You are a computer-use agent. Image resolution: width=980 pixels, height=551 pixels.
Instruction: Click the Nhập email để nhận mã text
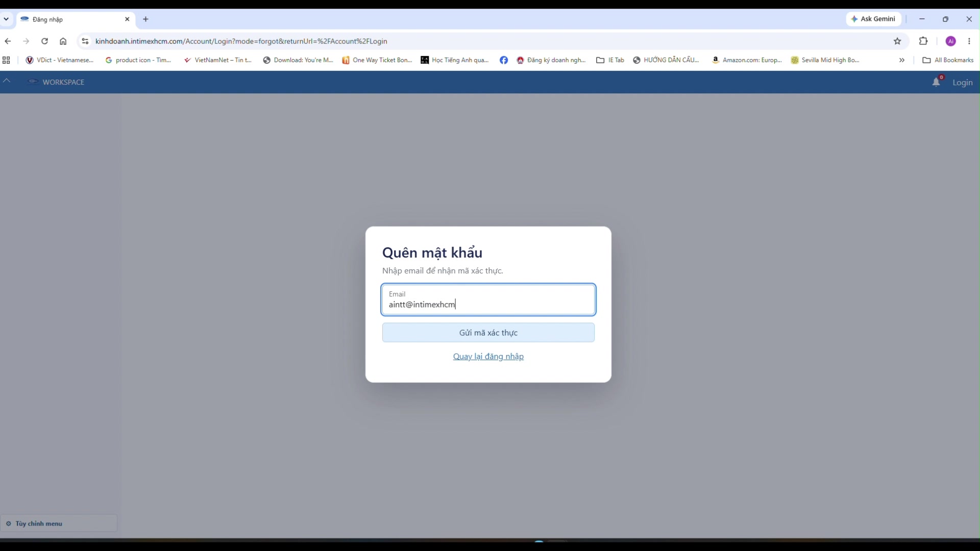443,271
